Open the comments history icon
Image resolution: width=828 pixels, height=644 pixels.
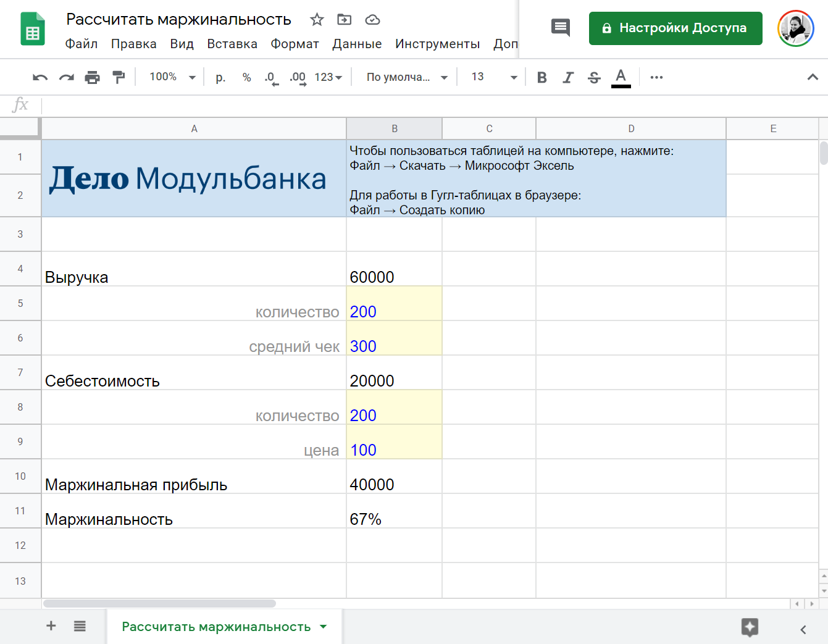tap(560, 27)
